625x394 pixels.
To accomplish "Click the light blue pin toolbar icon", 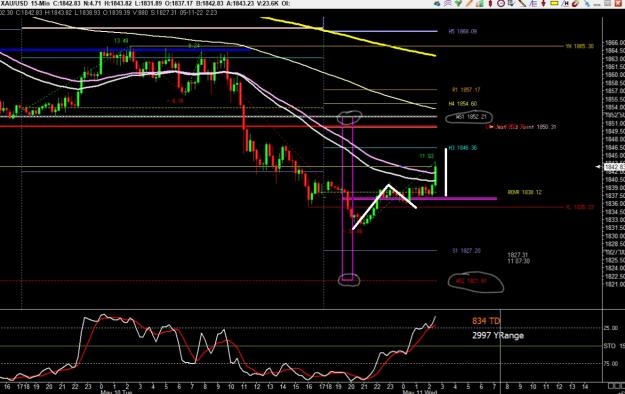I will (587, 3).
